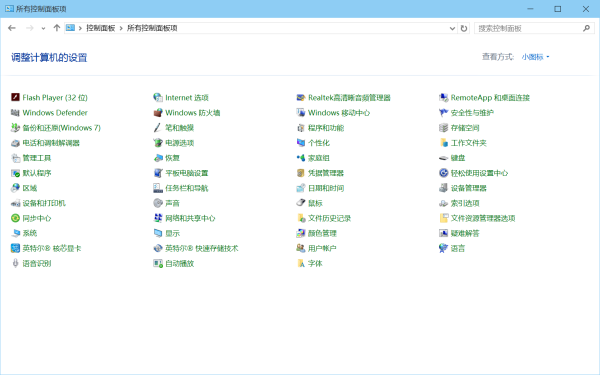Open the 日期和时间 link
This screenshot has width=600, height=375.
326,188
